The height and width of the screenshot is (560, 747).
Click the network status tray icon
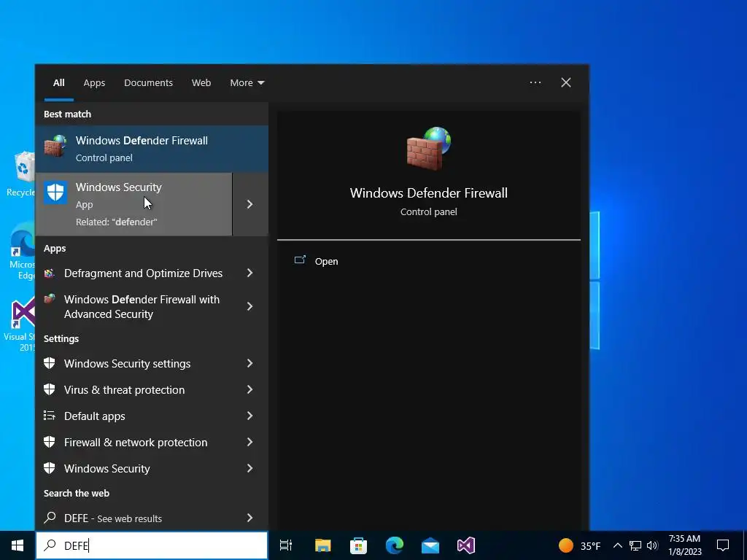[x=635, y=545]
